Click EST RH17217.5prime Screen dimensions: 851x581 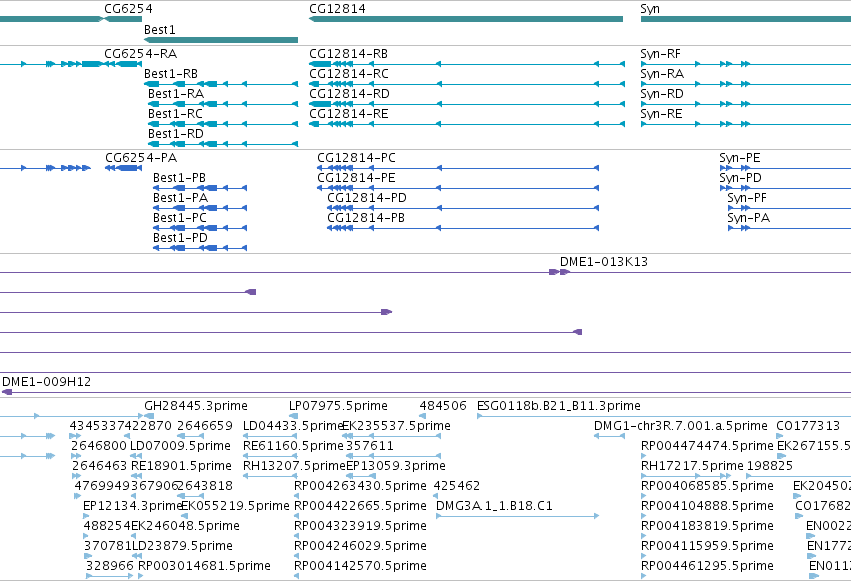pos(692,466)
